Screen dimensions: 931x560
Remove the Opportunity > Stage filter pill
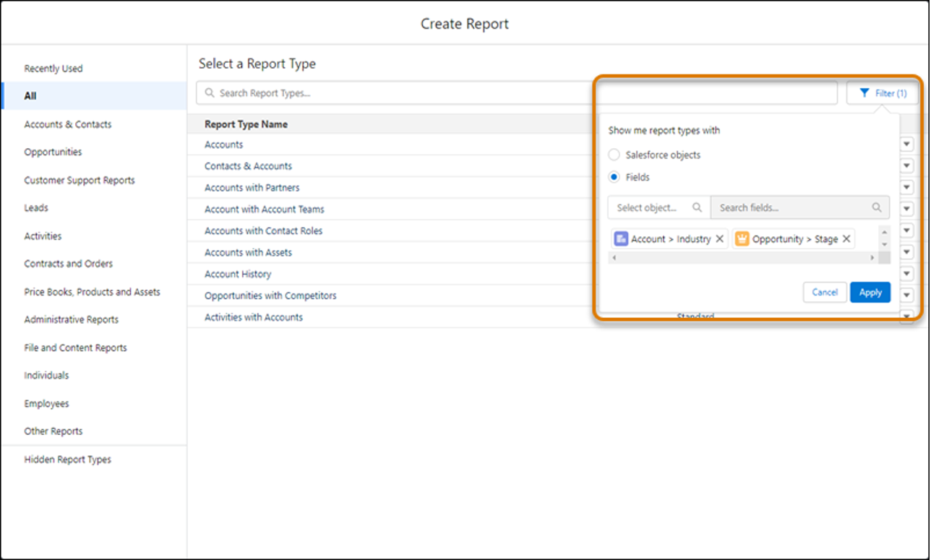(846, 239)
